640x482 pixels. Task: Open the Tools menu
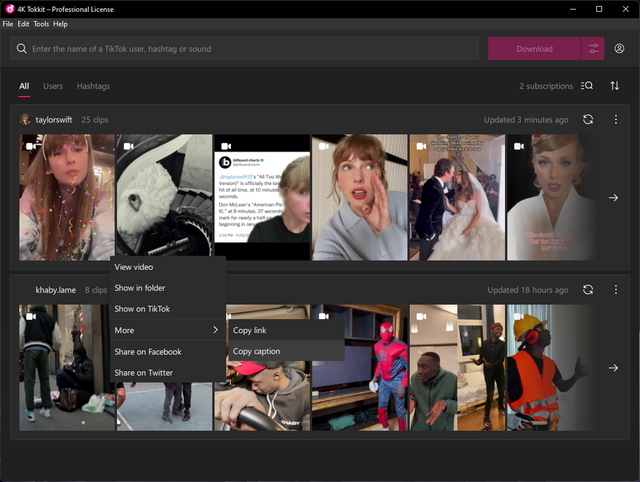(x=41, y=24)
